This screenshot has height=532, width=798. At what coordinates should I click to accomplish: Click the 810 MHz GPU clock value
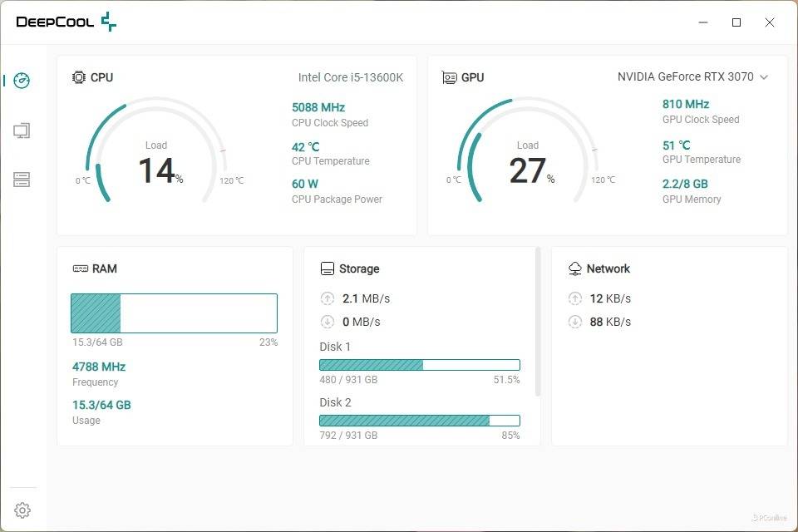[686, 105]
